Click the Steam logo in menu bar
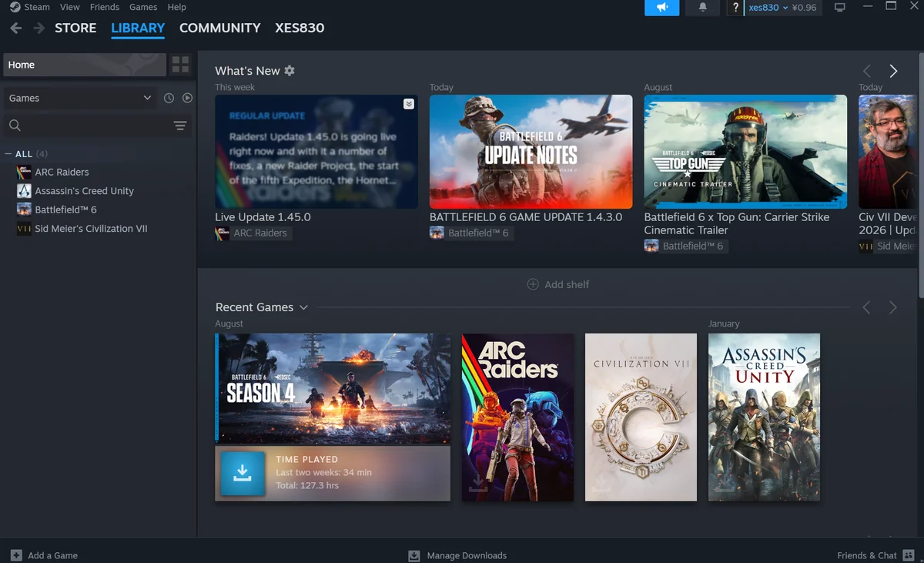924x563 pixels. tap(15, 7)
